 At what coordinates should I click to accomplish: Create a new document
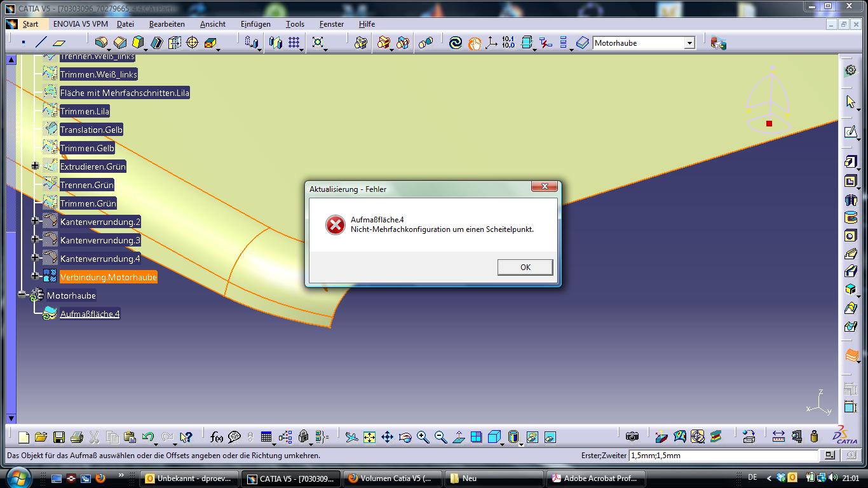[24, 437]
